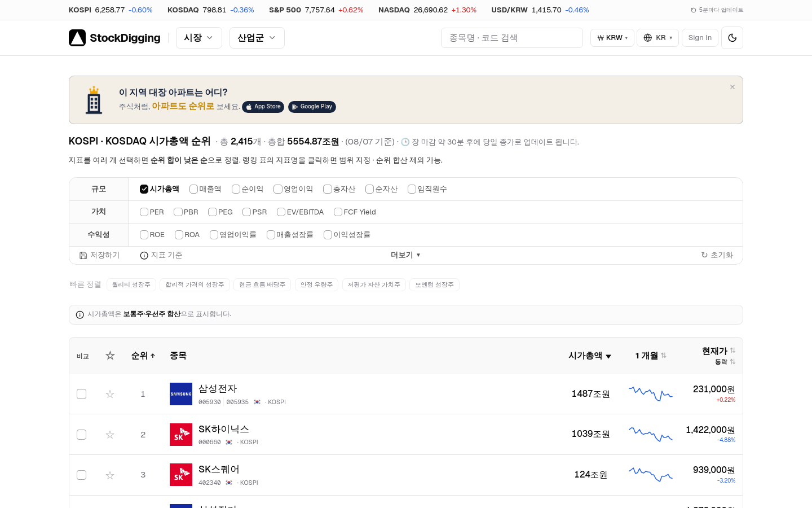
Task: Click USD/KRW rate ticker
Action: 540,10
